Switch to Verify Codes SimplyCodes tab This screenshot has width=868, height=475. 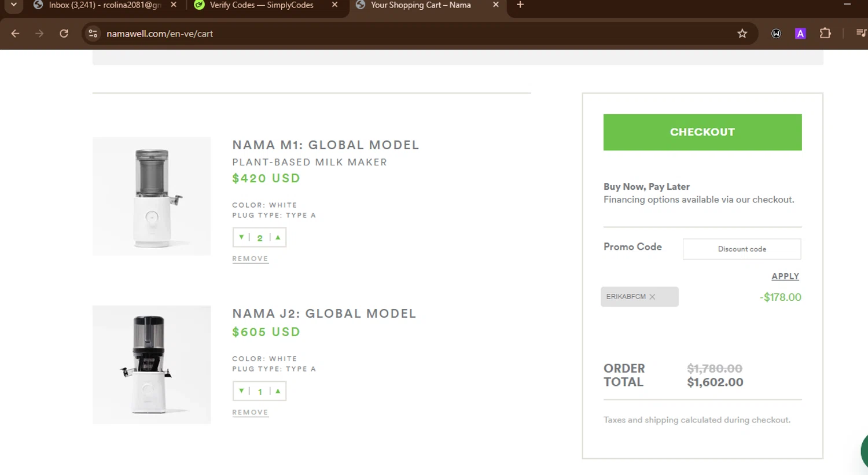tap(262, 5)
